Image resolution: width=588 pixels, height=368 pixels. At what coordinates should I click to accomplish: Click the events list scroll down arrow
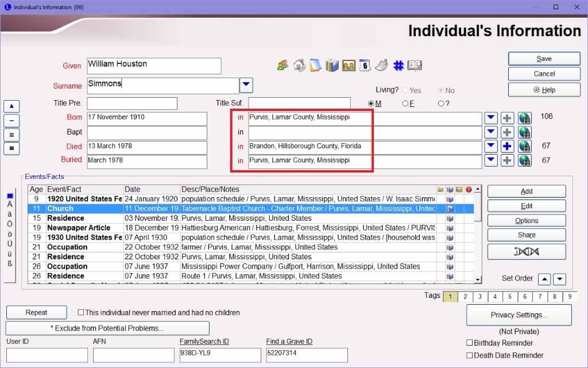[x=477, y=279]
